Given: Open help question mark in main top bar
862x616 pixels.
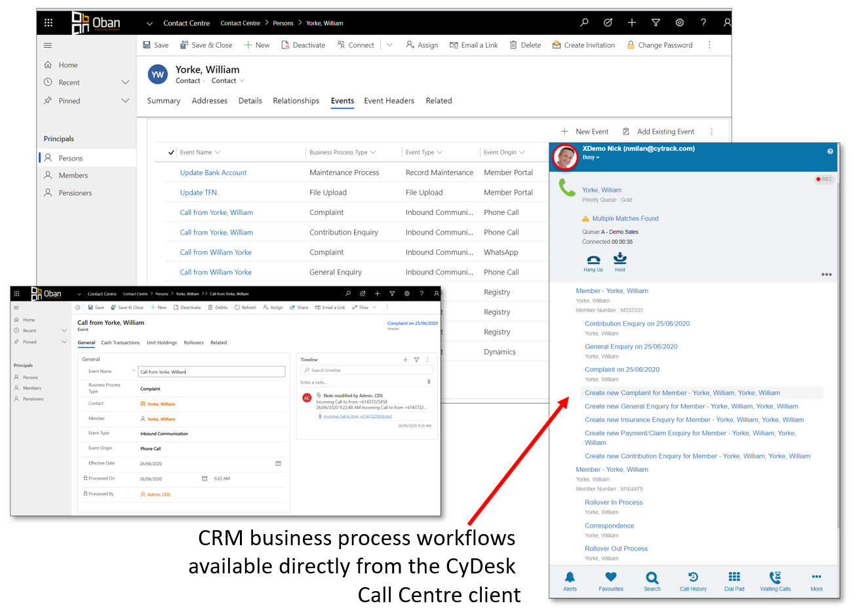Looking at the screenshot, I should (703, 22).
